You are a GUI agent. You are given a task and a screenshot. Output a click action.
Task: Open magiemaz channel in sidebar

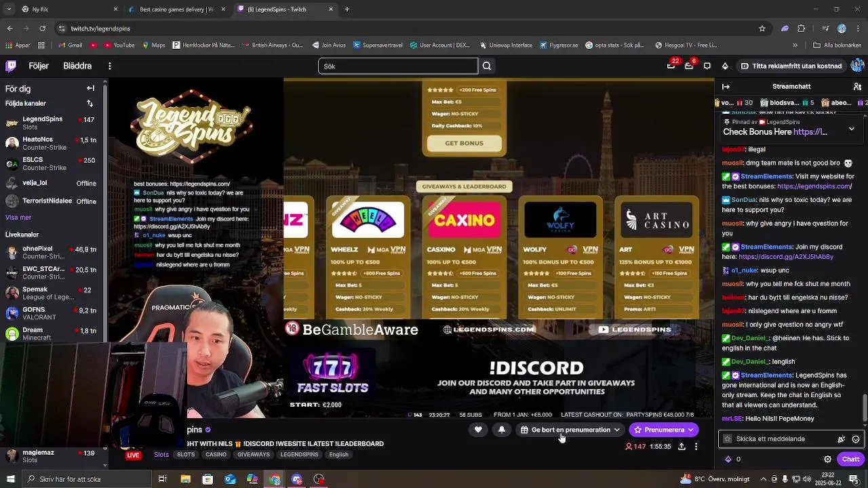click(51, 456)
